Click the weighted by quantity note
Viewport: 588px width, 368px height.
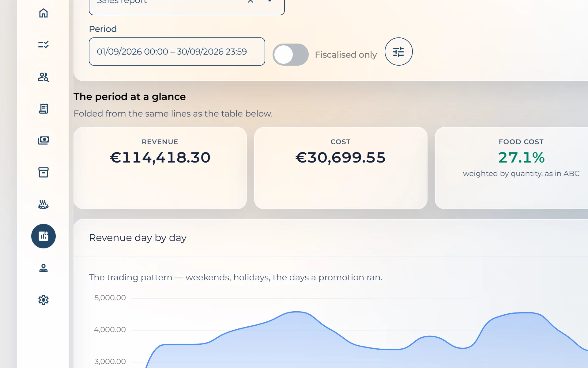pyautogui.click(x=521, y=174)
